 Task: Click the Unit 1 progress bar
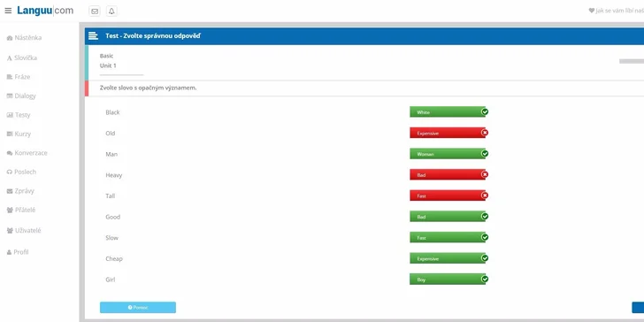click(121, 75)
